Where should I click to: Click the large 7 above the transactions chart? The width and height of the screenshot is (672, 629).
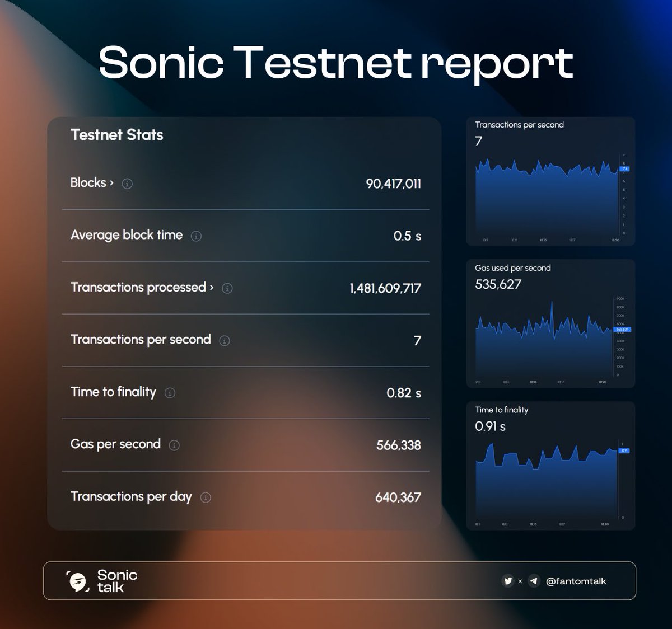479,141
